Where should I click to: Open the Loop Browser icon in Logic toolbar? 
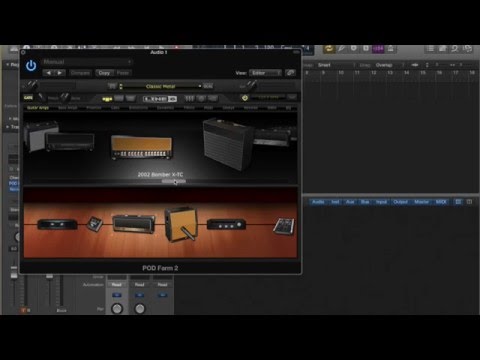point(455,49)
